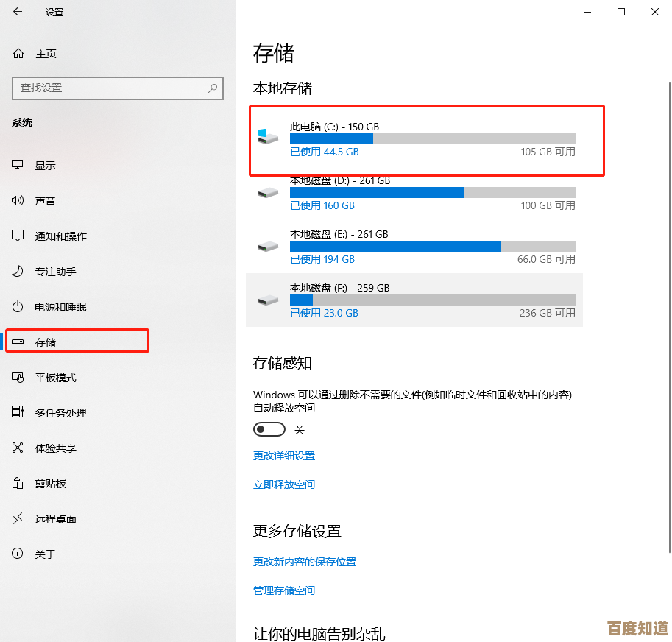This screenshot has height=642, width=672.
Task: Select the 显示 settings icon in sidebar
Action: (44, 165)
